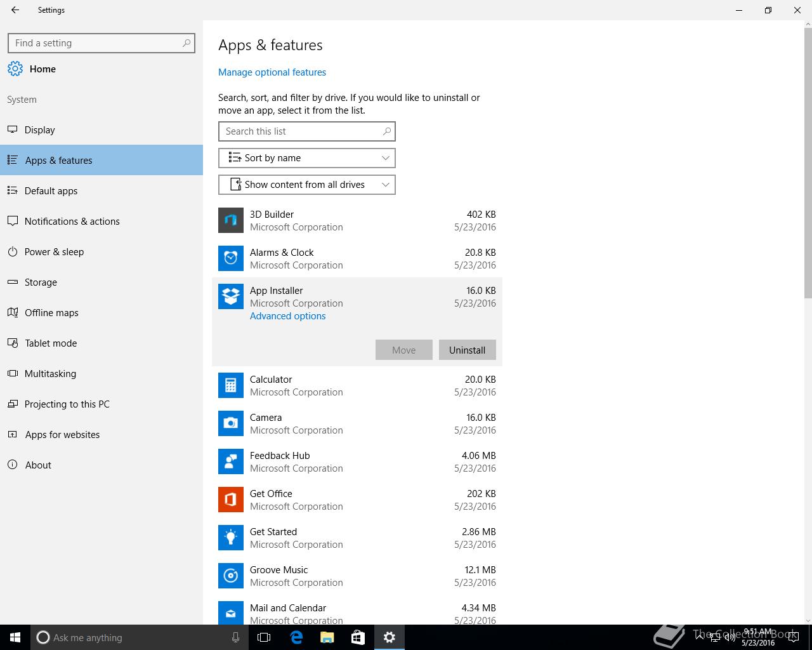Click the scrollbar down arrow
The height and width of the screenshot is (650, 812).
(x=808, y=620)
